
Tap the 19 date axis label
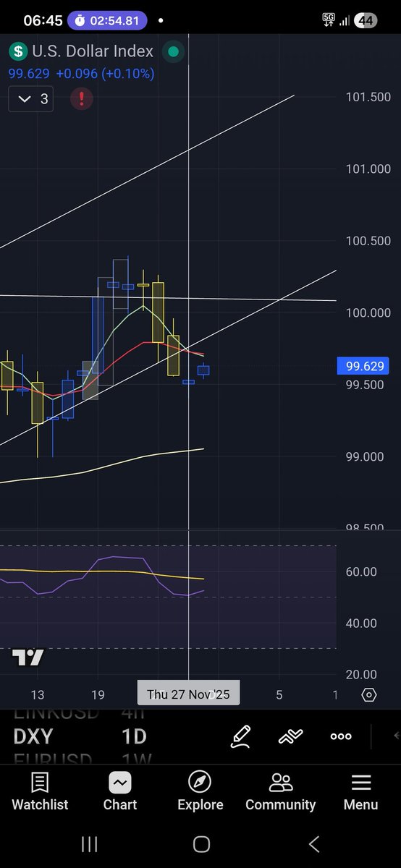98,694
